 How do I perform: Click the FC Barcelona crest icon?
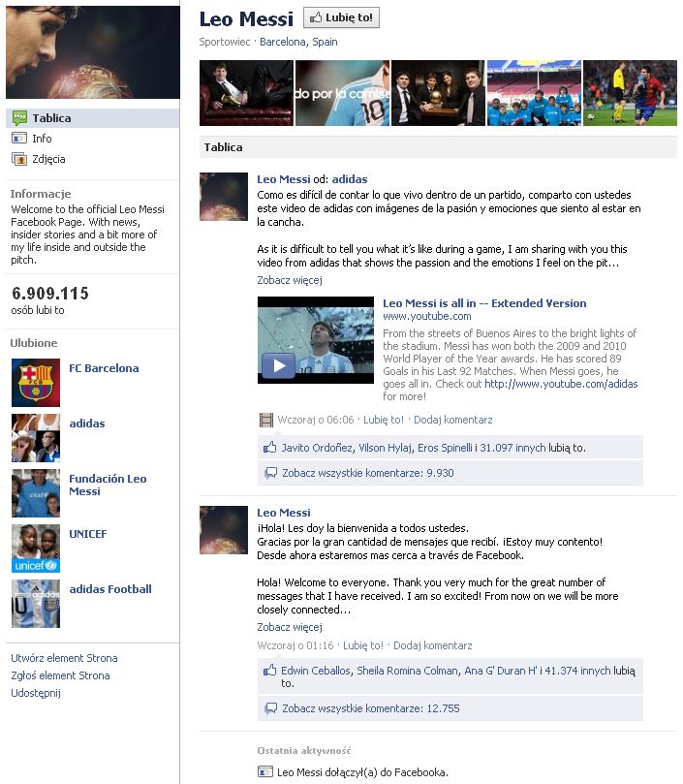click(36, 383)
